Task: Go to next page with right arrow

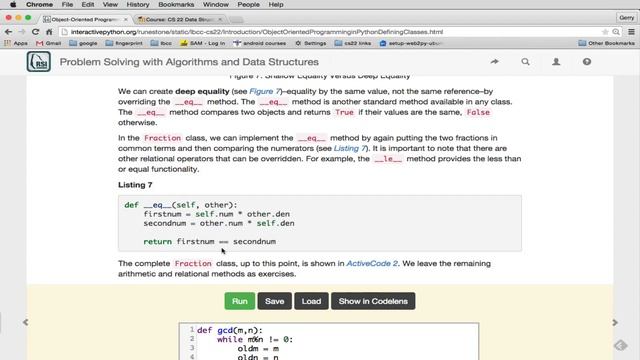Action: (615, 322)
